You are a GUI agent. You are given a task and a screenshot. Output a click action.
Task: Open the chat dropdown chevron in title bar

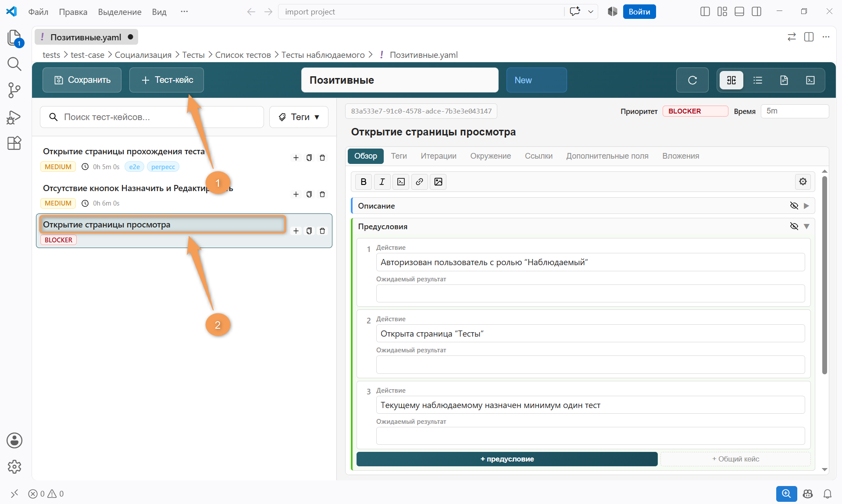pos(591,12)
